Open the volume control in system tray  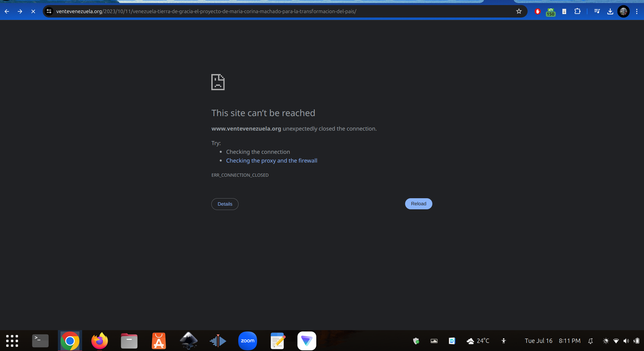(x=626, y=341)
